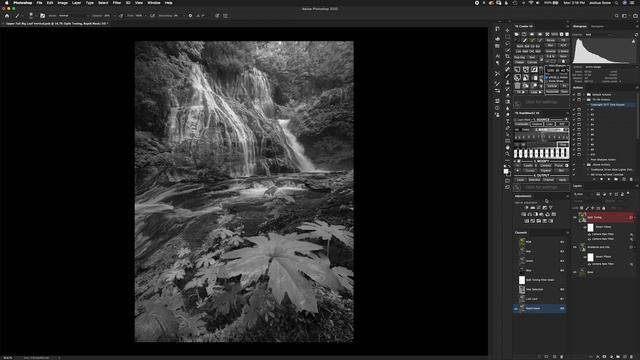Toggle the dialog box for Default Actions

click(x=579, y=94)
